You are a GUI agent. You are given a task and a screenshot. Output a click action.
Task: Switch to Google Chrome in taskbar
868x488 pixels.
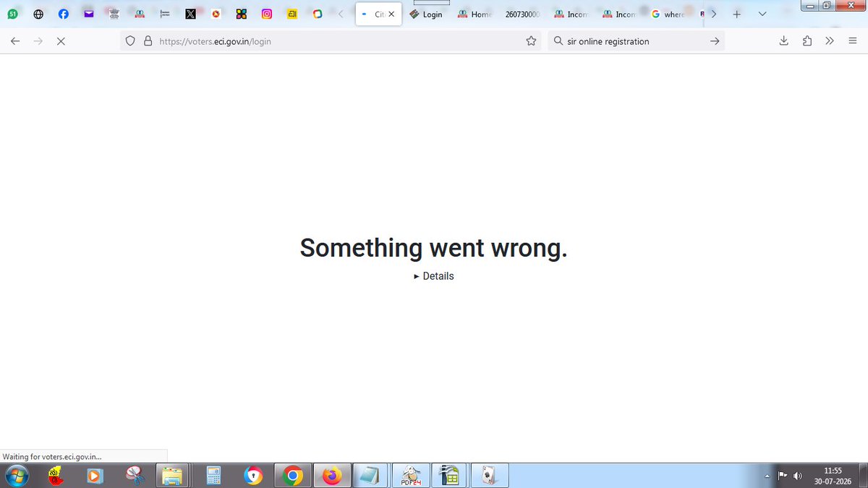(x=293, y=475)
